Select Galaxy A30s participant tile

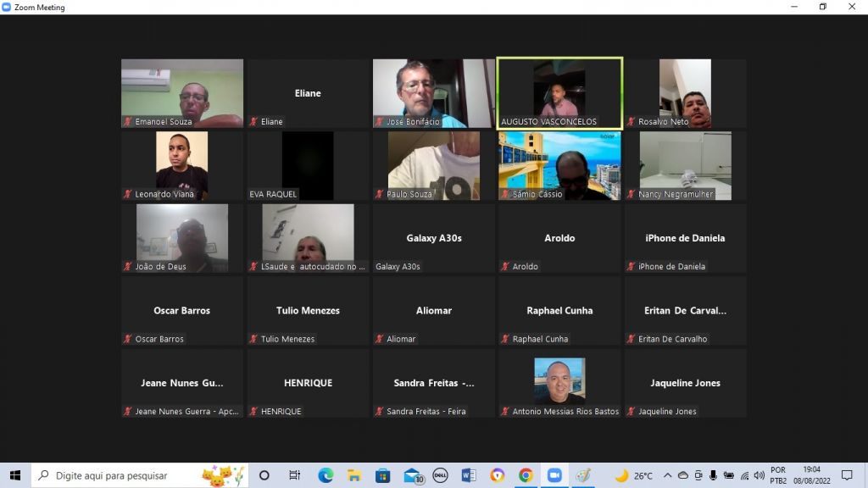click(x=433, y=238)
